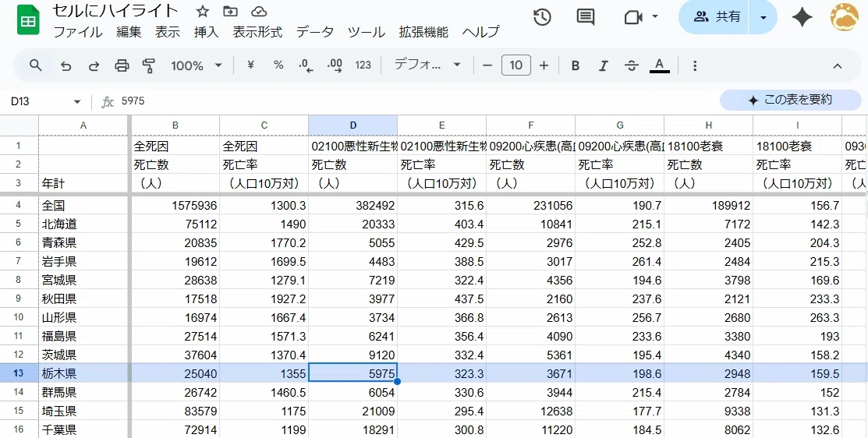This screenshot has width=868, height=438.
Task: Select cell containing 千葉県
Action: 83,429
